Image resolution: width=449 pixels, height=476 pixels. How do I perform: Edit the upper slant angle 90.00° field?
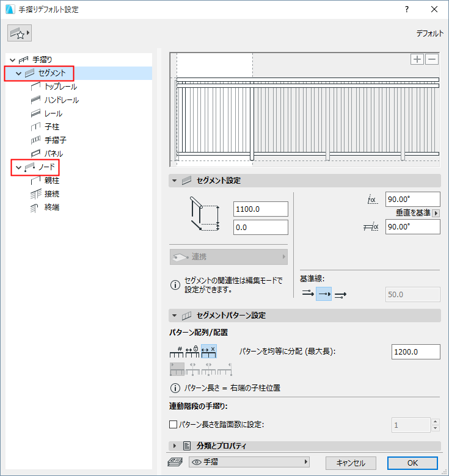(x=412, y=200)
